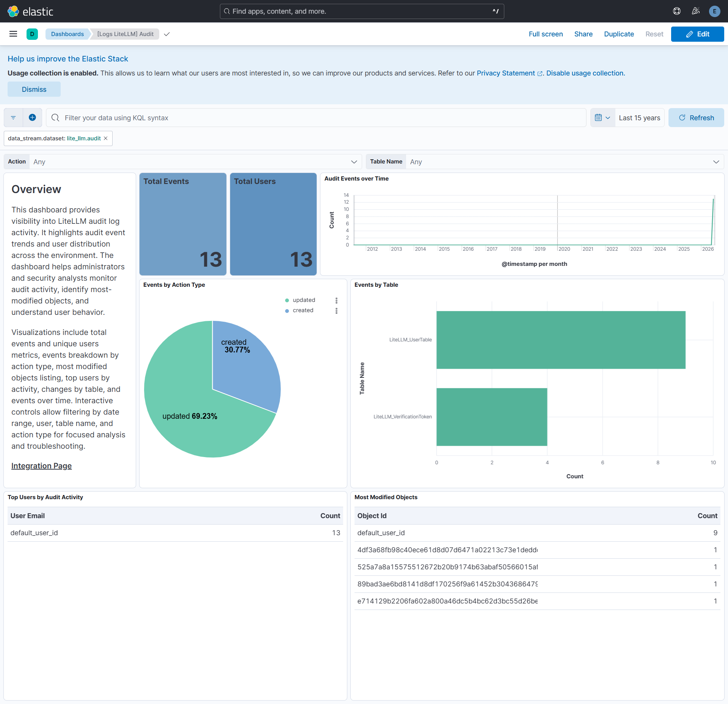728x704 pixels.
Task: Sort Most Modified Objects by Count header
Action: [707, 516]
